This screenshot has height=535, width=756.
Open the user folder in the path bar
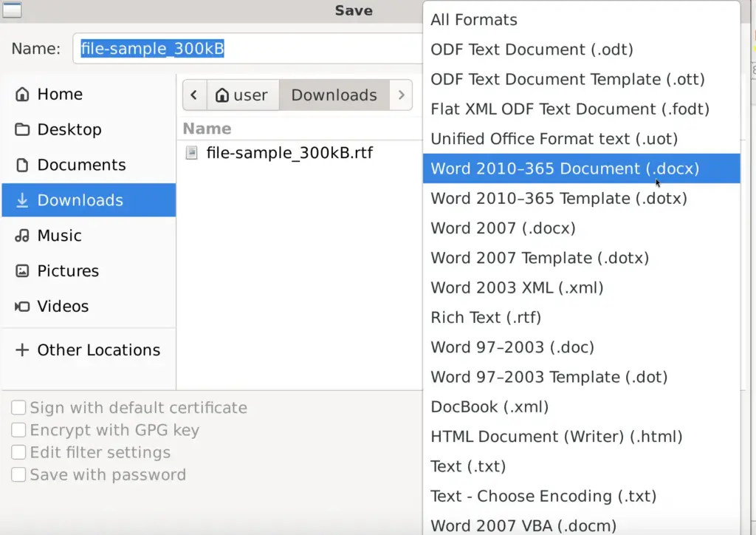[243, 95]
